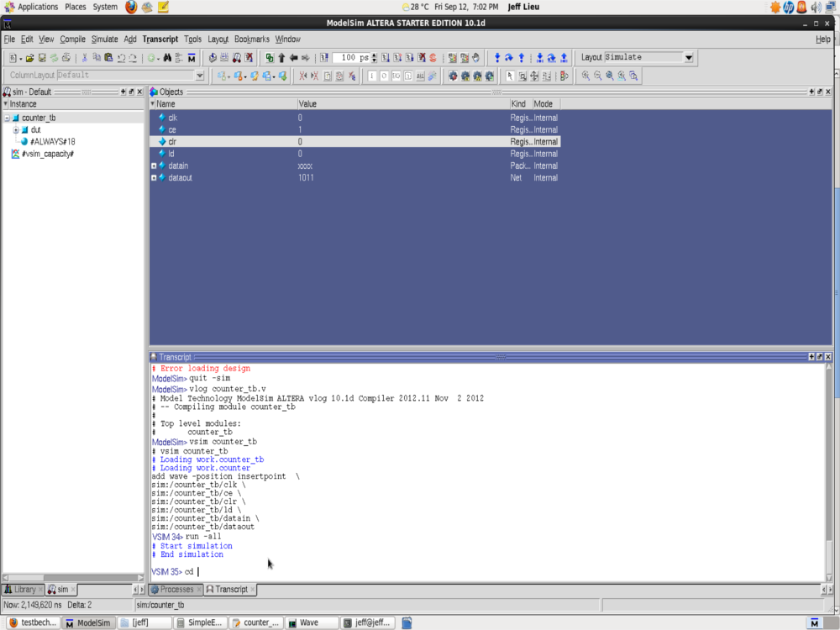Image resolution: width=840 pixels, height=630 pixels.
Task: Click the Simulate icon with red marks
Action: pyautogui.click(x=236, y=58)
